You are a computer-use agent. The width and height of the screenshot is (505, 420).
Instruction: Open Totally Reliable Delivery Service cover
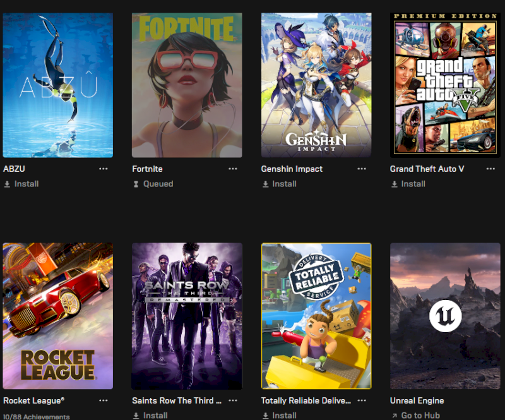[x=316, y=316]
